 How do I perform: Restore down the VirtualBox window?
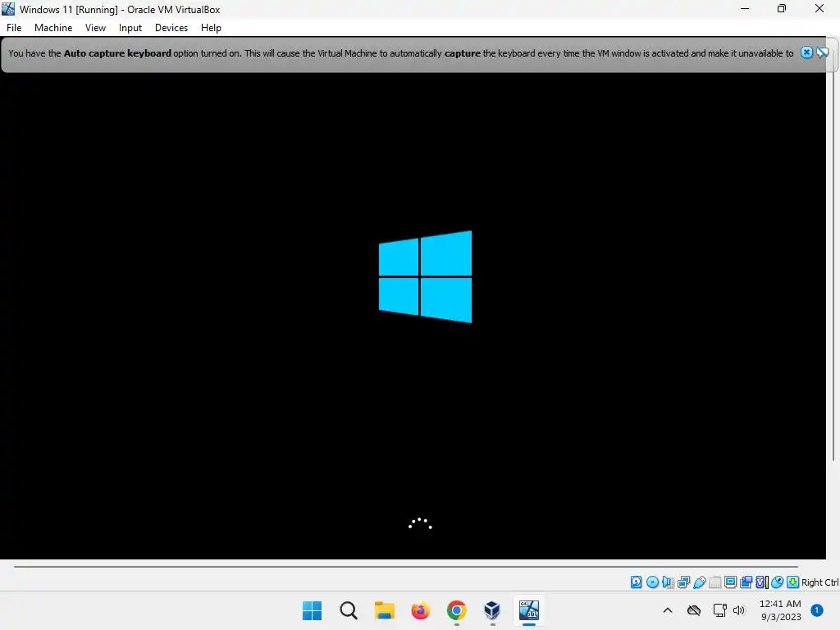[x=782, y=9]
